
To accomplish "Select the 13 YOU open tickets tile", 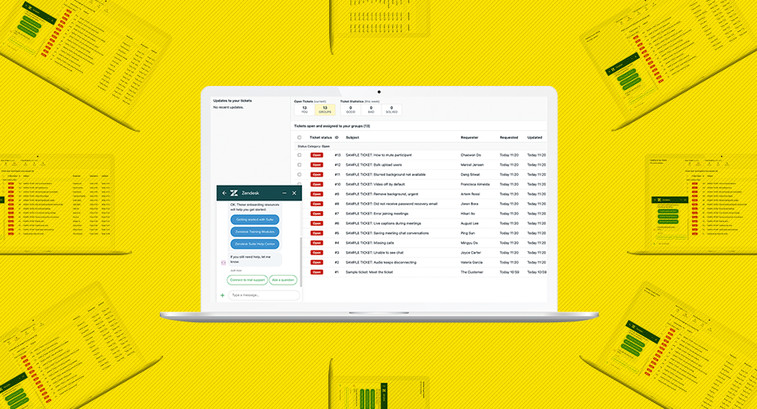I will tap(305, 110).
